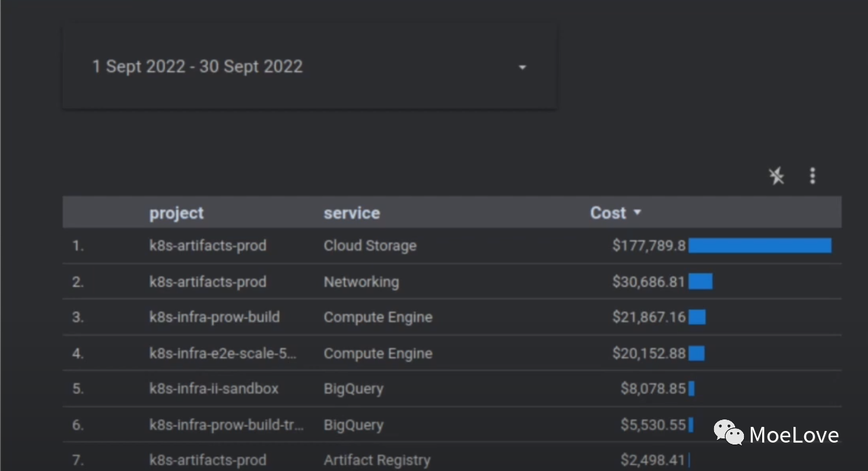Click the Cloud Storage service cell

pos(370,246)
